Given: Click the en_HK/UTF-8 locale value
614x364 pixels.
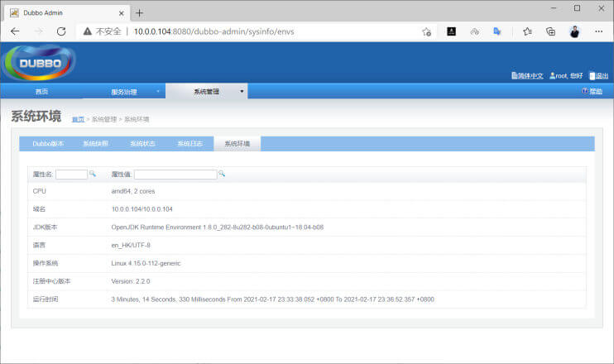Looking at the screenshot, I should click(x=131, y=245).
